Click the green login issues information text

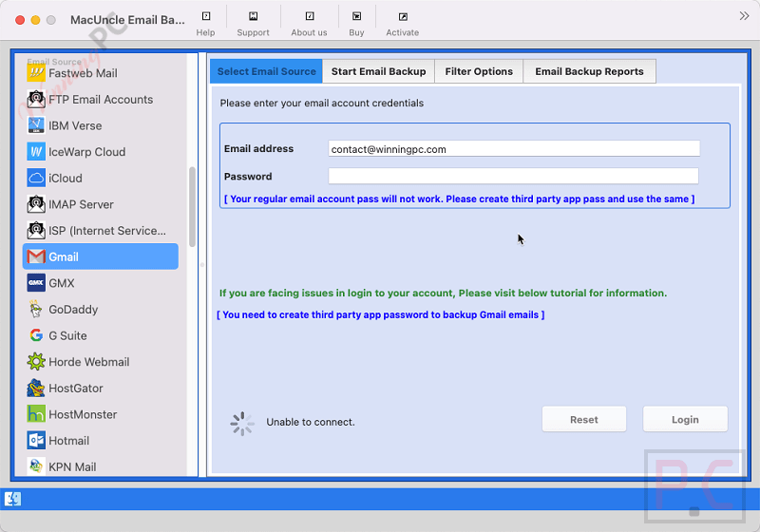click(443, 294)
